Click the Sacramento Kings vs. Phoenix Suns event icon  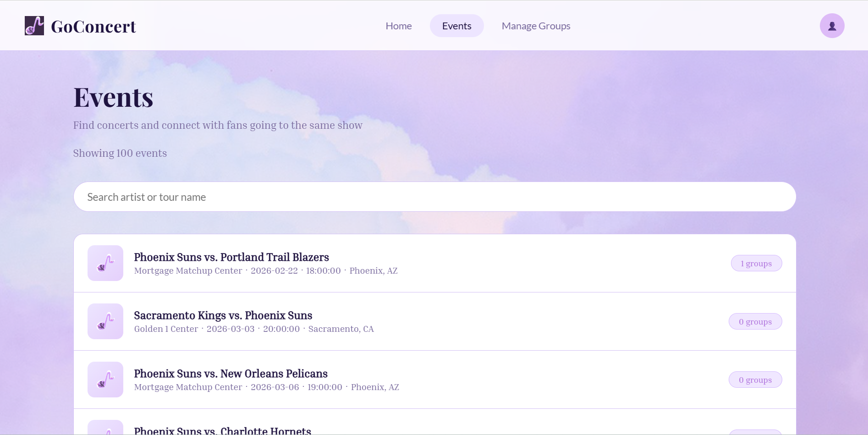click(105, 321)
